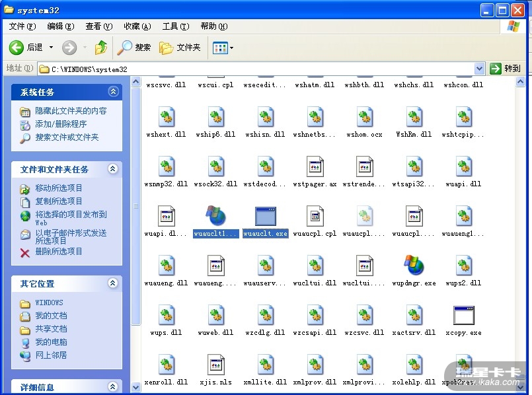Select the xactsrv.dll file icon

tap(414, 315)
